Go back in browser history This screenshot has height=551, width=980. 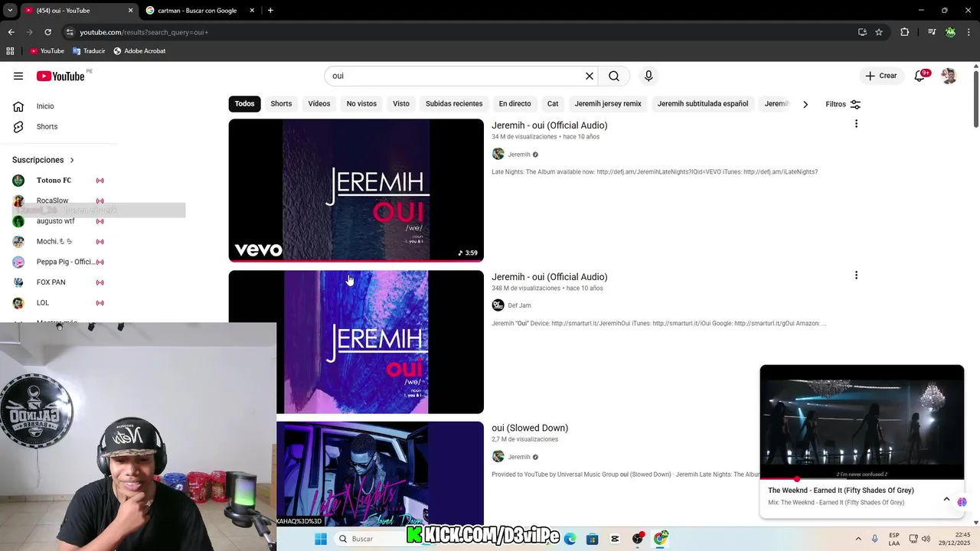(x=11, y=32)
